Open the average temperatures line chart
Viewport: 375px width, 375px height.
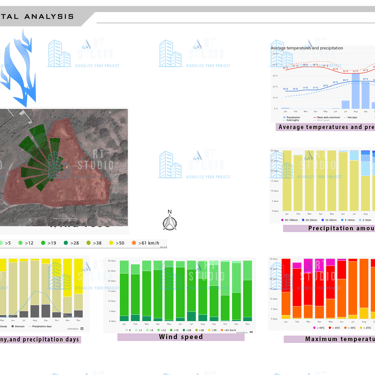pyautogui.click(x=323, y=83)
